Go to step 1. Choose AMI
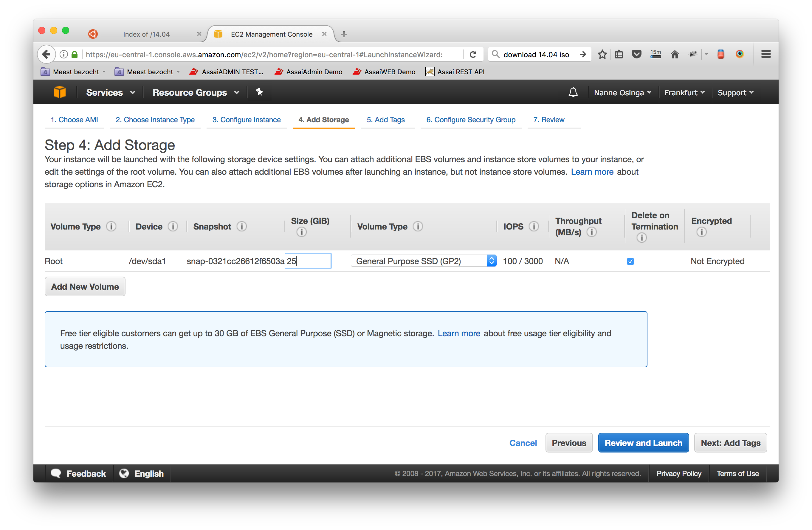The height and width of the screenshot is (530, 812). [x=75, y=120]
